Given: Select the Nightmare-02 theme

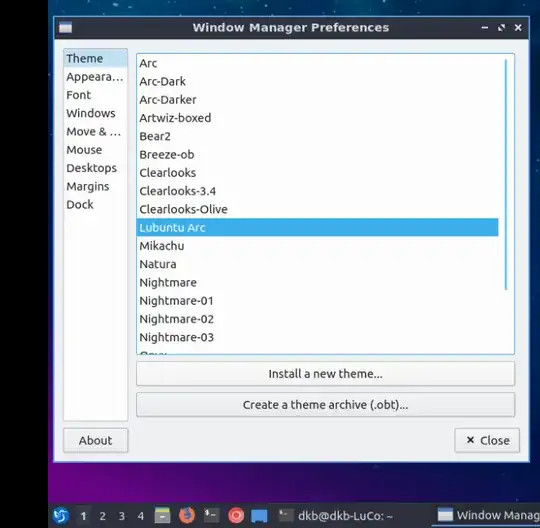Looking at the screenshot, I should click(317, 319).
